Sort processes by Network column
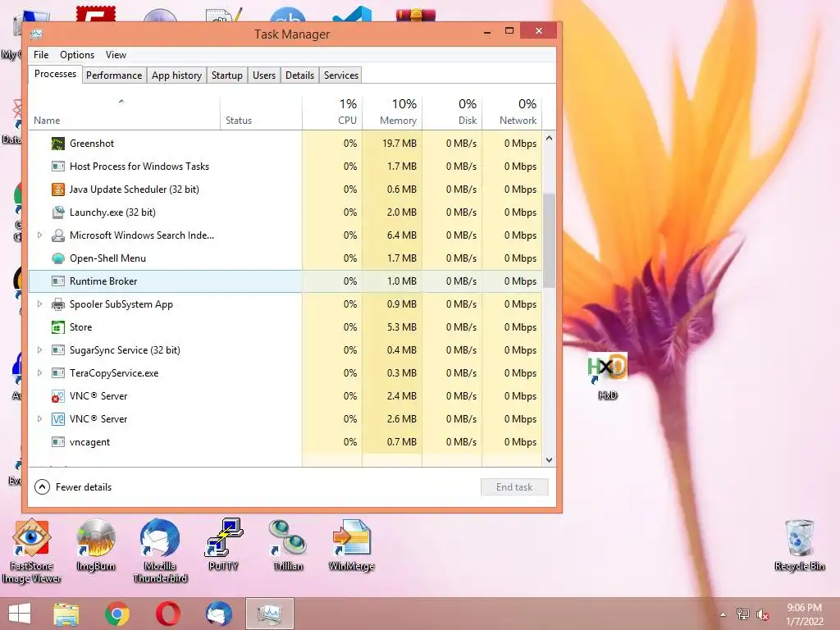Screen dimensions: 840x630 [x=512, y=113]
